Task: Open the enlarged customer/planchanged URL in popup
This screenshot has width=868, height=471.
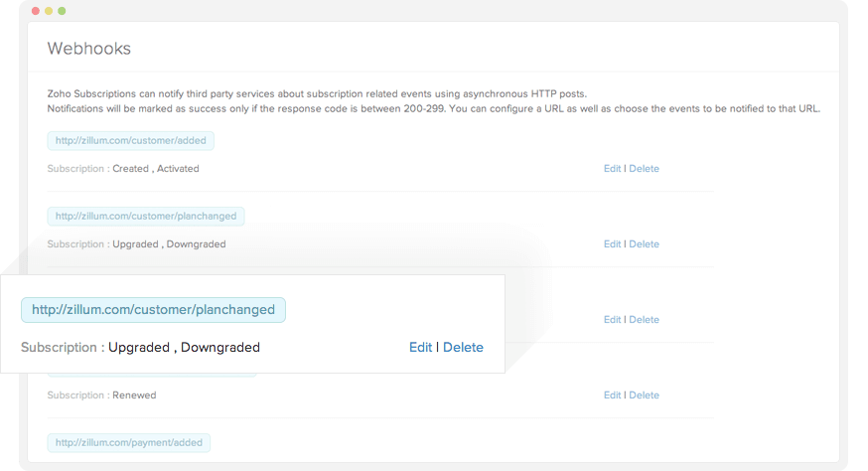Action: tap(153, 310)
